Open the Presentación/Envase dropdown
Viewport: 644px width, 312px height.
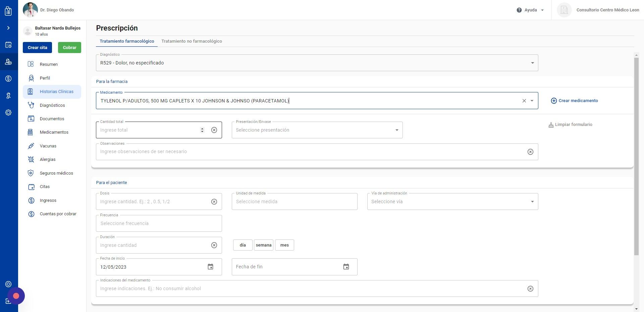tap(397, 130)
